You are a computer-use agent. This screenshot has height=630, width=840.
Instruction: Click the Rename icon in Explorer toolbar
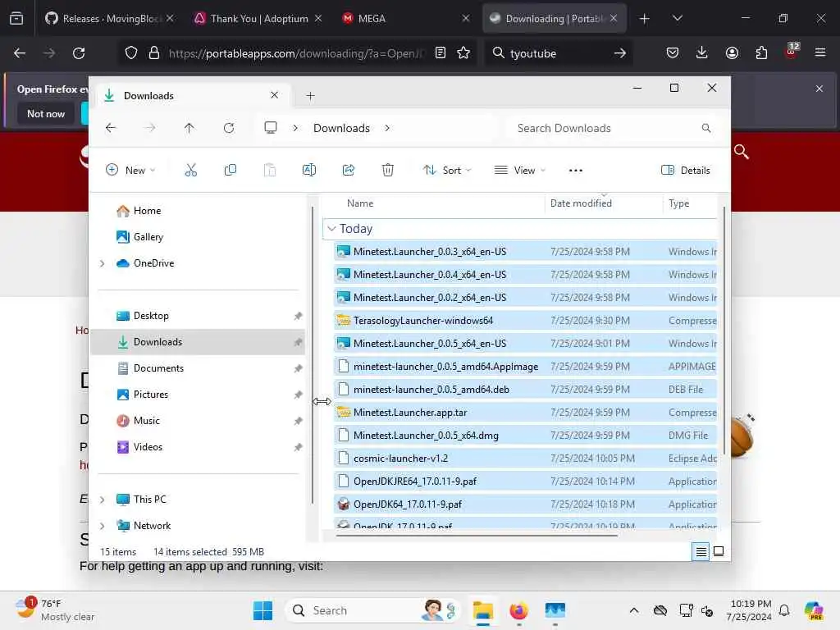pyautogui.click(x=309, y=171)
